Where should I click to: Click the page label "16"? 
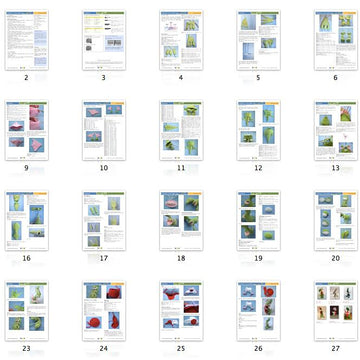(x=26, y=258)
